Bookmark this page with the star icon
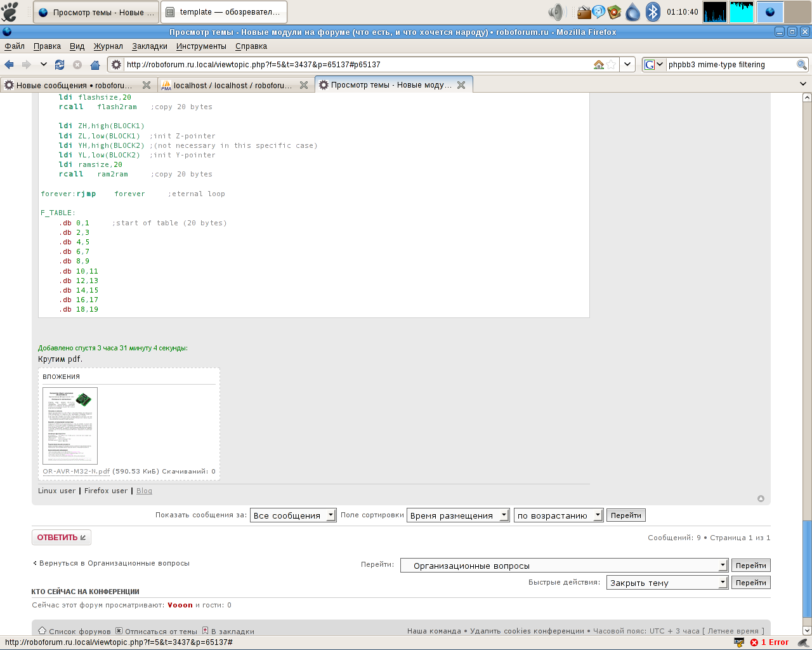This screenshot has height=650, width=812. point(611,65)
